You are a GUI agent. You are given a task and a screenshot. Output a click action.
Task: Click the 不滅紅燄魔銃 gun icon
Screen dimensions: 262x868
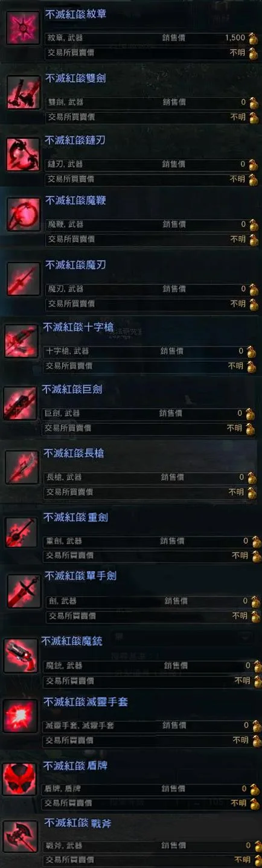(21, 656)
